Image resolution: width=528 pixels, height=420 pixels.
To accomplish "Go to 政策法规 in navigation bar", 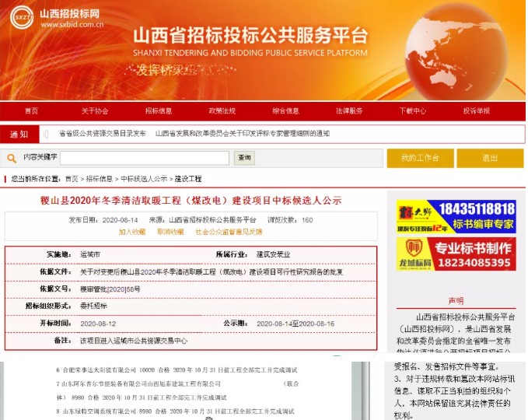I will (222, 111).
